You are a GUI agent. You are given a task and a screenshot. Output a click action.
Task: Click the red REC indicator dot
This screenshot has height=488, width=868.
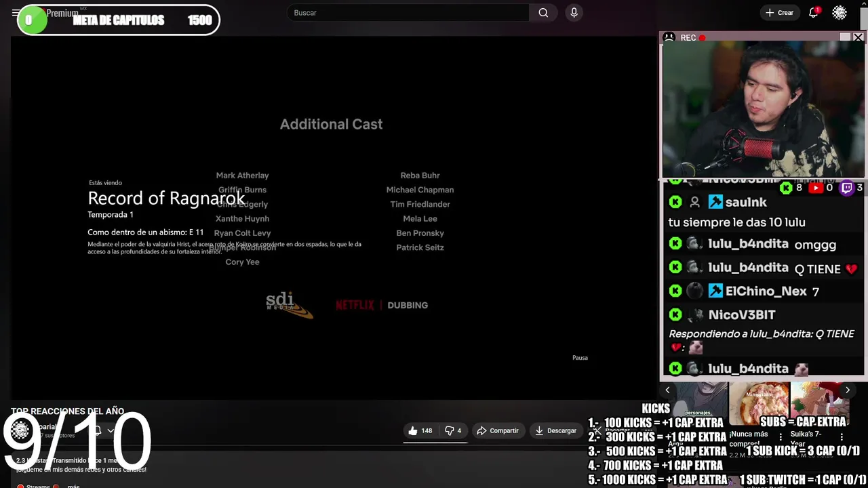pos(703,38)
